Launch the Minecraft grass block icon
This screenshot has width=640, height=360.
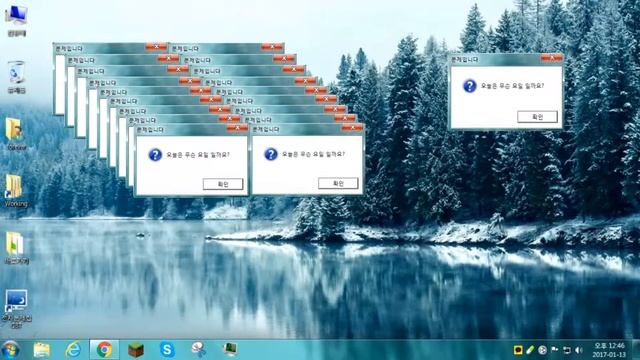coord(136,350)
